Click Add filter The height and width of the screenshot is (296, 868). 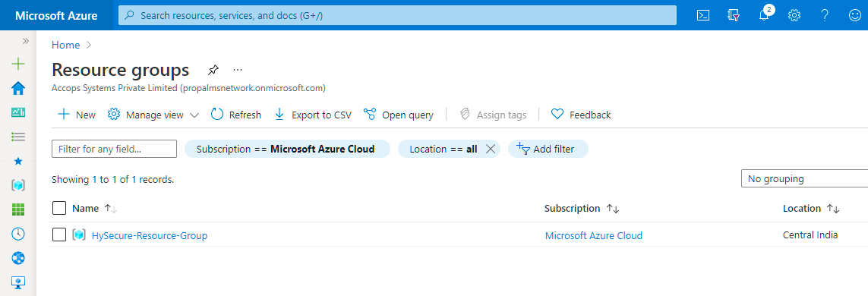548,149
